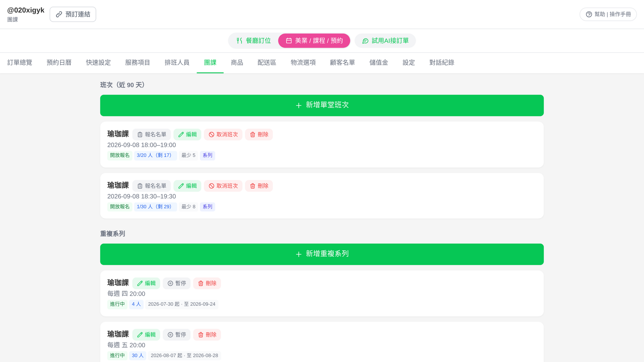
Task: Open 預約日曆 tab
Action: [59, 63]
